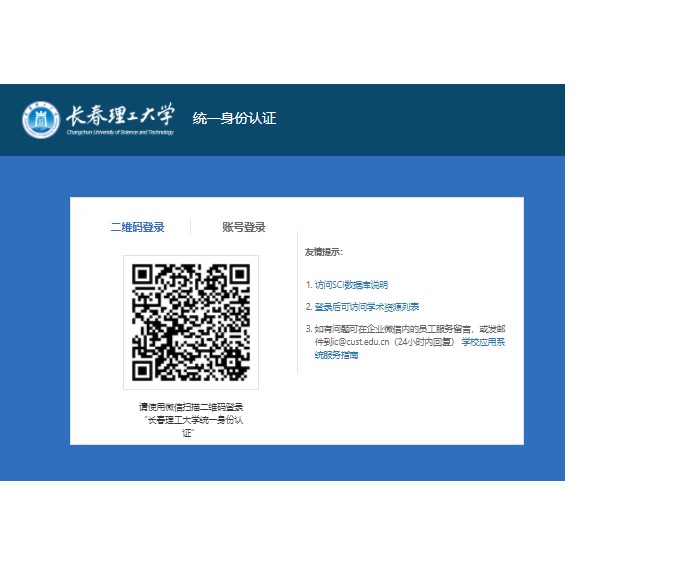This screenshot has width=696, height=564.
Task: Switch to 账号登录 tab
Action: click(244, 227)
